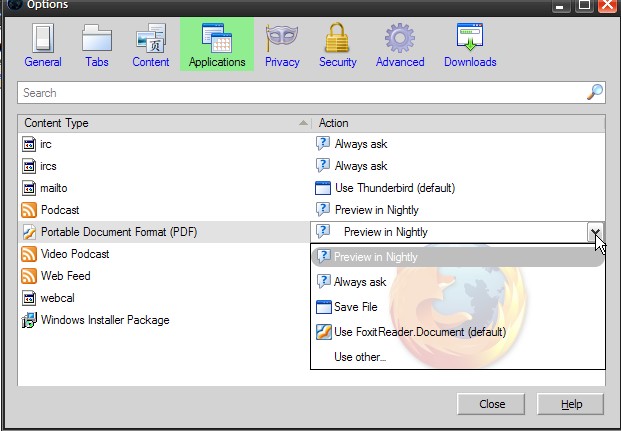
Task: Click the Windows Installer Package icon
Action: [29, 320]
